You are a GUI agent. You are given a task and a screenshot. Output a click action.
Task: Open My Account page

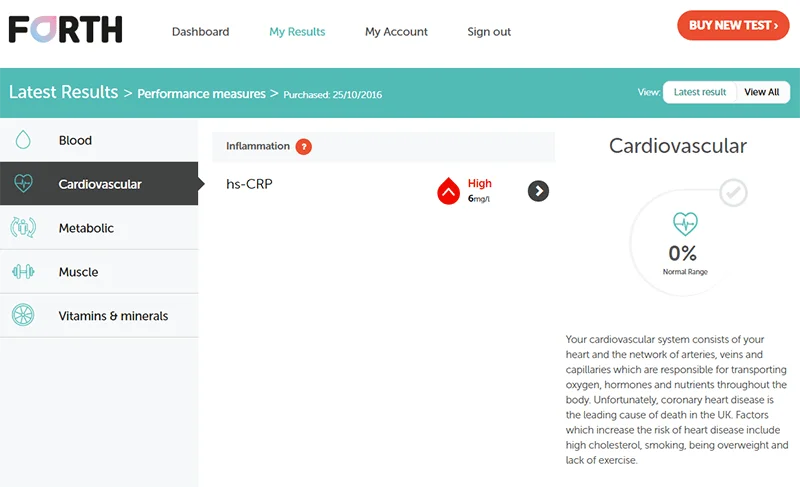[396, 32]
